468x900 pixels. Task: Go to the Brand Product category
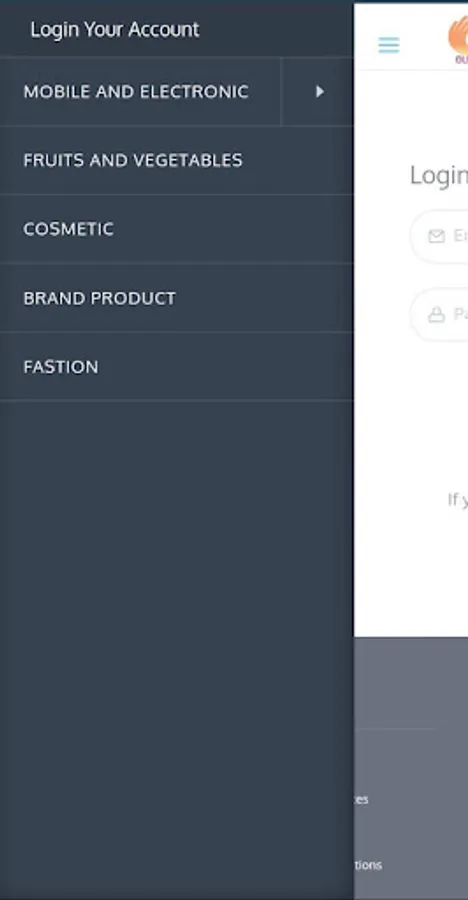pos(99,298)
